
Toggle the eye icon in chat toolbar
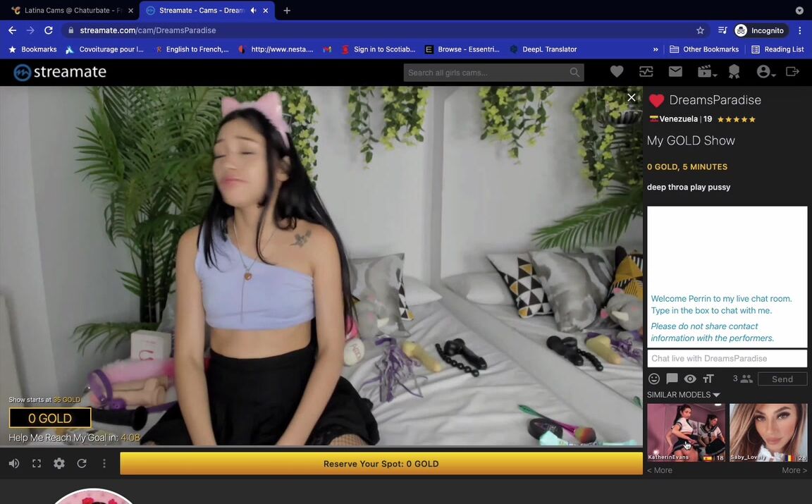(690, 379)
